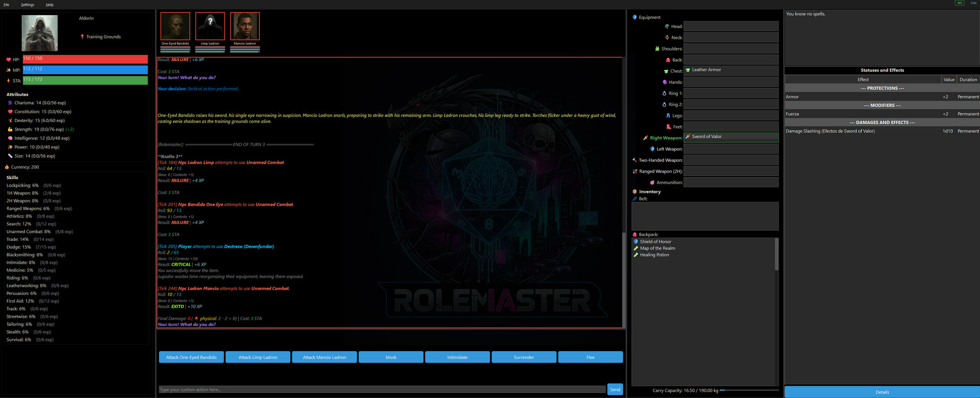Click the custom action text field

coord(381,390)
